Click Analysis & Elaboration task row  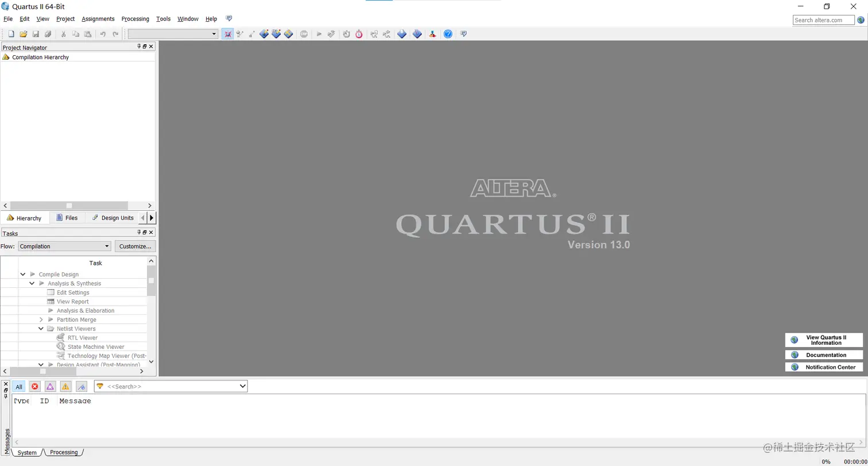click(x=86, y=311)
